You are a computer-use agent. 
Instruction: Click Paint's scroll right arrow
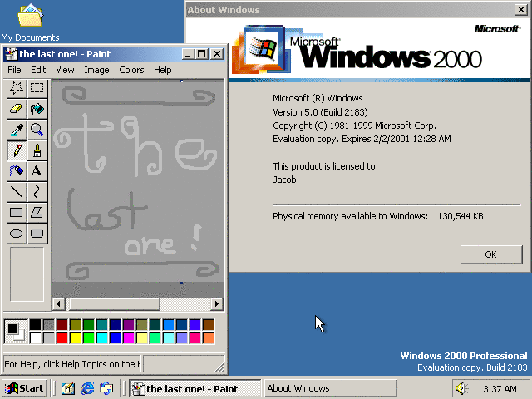(216, 303)
